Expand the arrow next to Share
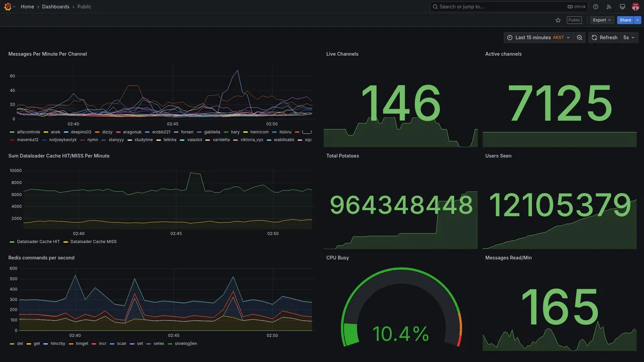The width and height of the screenshot is (644, 362). coord(638,20)
